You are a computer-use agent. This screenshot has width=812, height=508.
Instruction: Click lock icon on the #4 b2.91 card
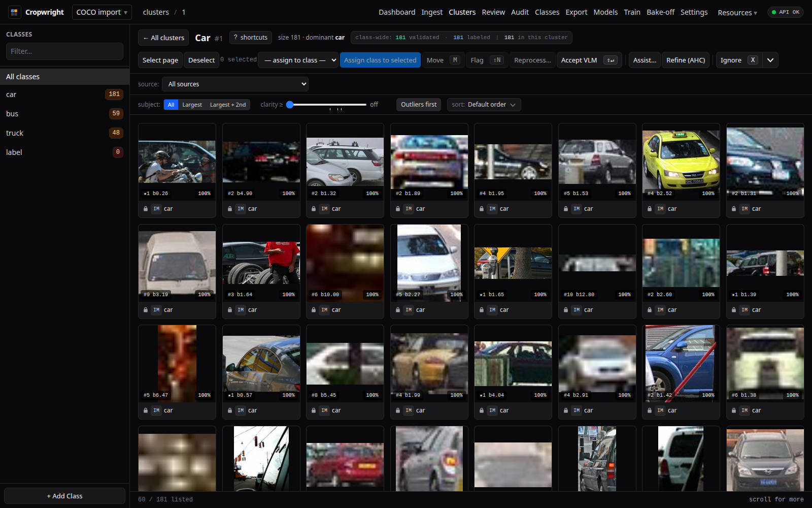click(x=566, y=410)
